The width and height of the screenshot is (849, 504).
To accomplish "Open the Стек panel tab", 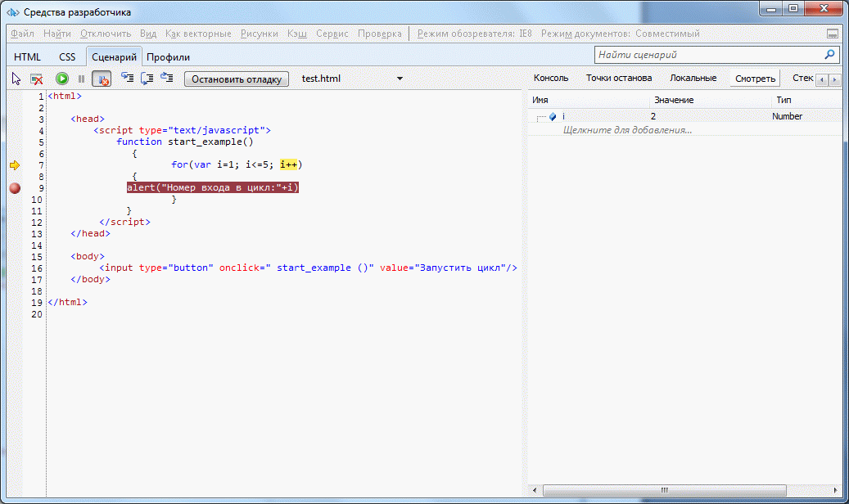I will (x=802, y=78).
